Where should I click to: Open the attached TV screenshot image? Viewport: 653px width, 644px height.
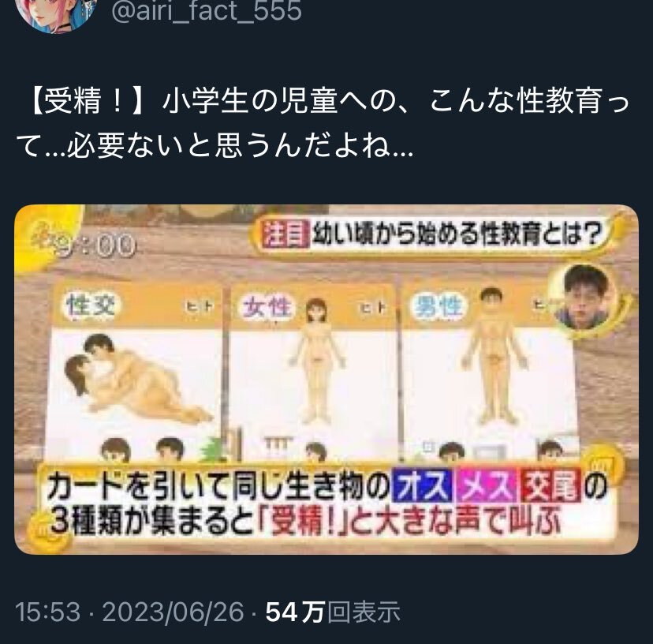click(326, 380)
